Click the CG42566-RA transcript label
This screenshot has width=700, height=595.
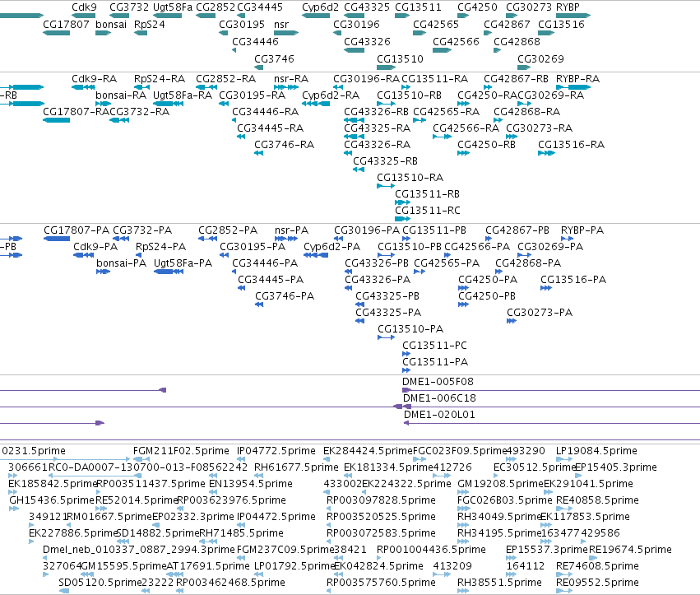[466, 128]
